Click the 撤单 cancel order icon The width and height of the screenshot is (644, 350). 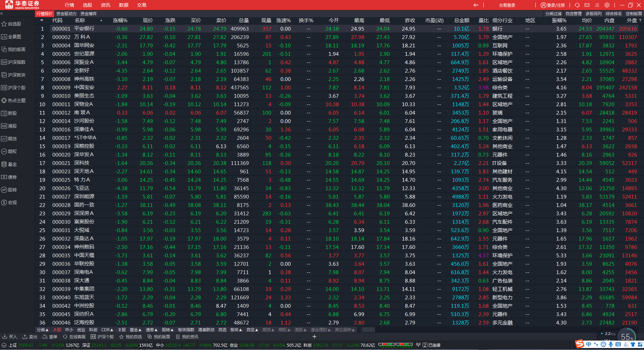pos(45,337)
